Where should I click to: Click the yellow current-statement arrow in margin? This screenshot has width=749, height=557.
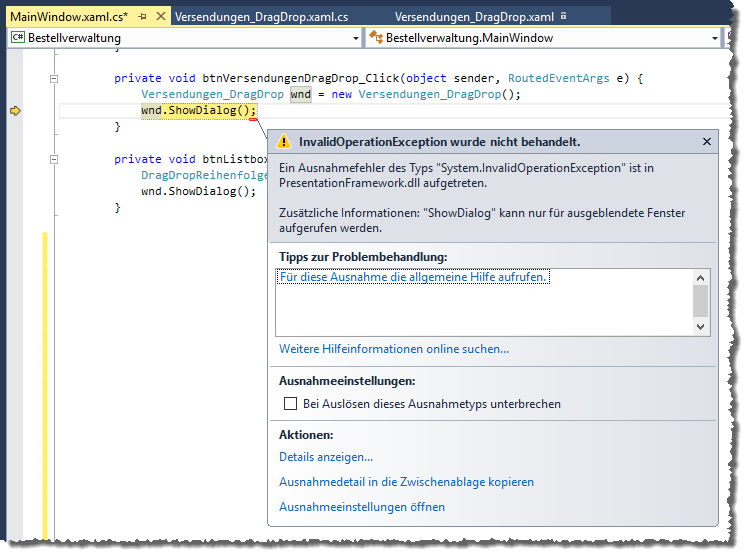coord(15,111)
